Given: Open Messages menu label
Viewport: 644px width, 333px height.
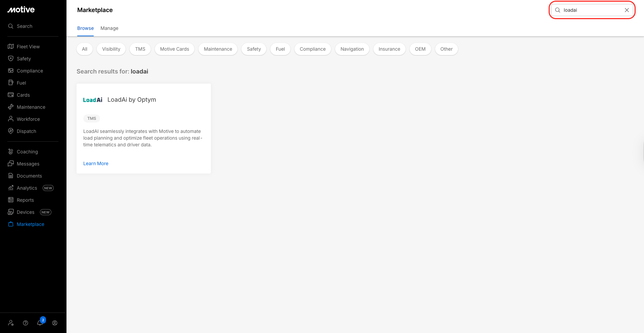Looking at the screenshot, I should (x=28, y=164).
